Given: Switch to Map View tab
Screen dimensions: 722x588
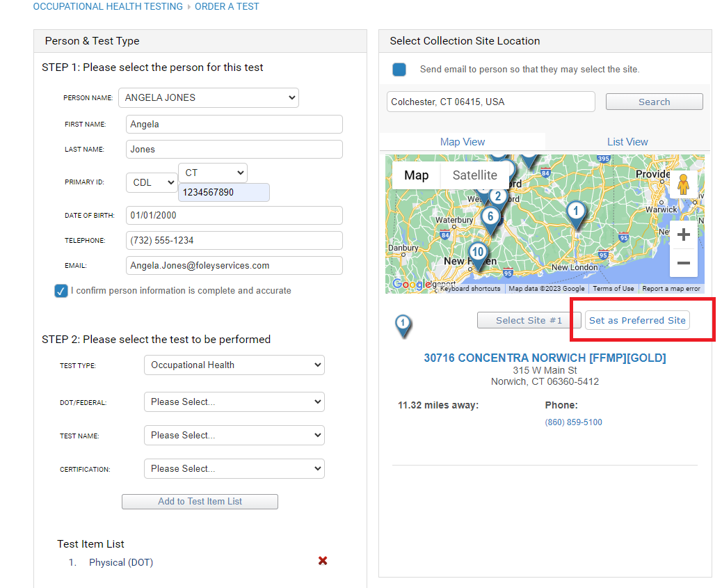Looking at the screenshot, I should (463, 142).
